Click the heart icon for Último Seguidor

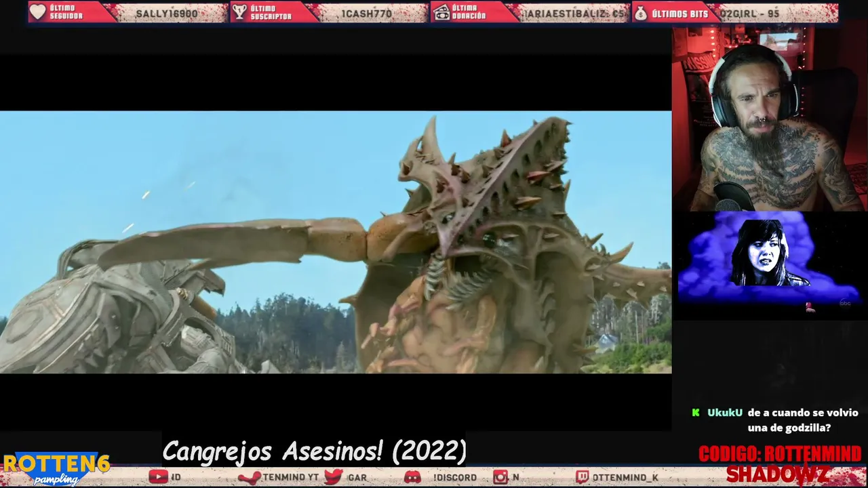[38, 12]
